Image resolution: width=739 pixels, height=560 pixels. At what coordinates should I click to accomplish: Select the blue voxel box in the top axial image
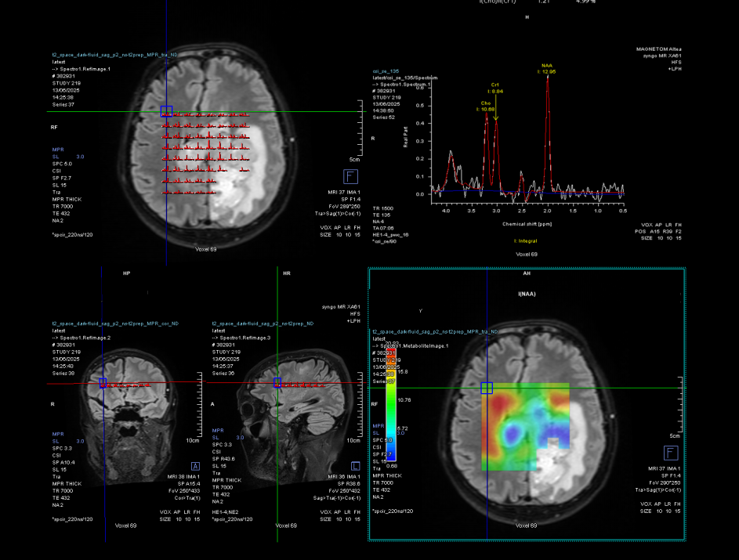[x=166, y=112]
